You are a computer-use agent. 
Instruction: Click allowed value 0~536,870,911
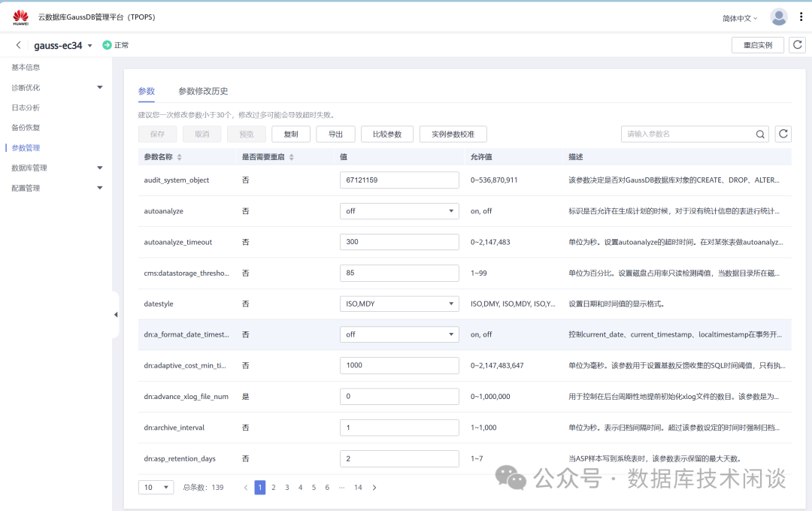[494, 180]
